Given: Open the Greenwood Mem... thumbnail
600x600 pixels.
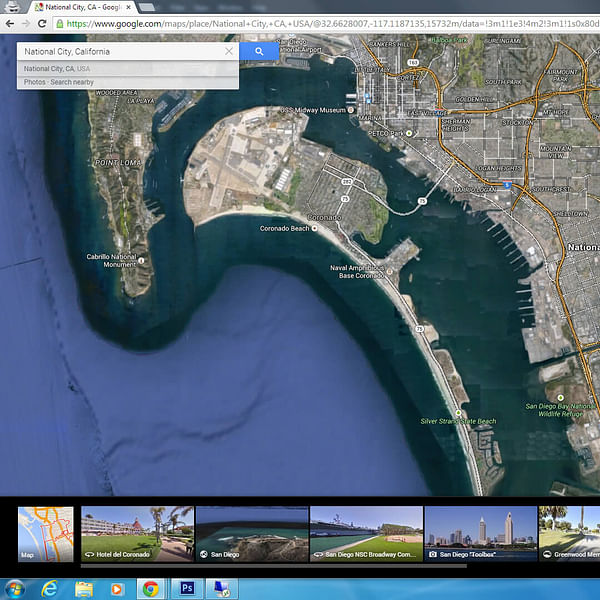Looking at the screenshot, I should pos(569,534).
